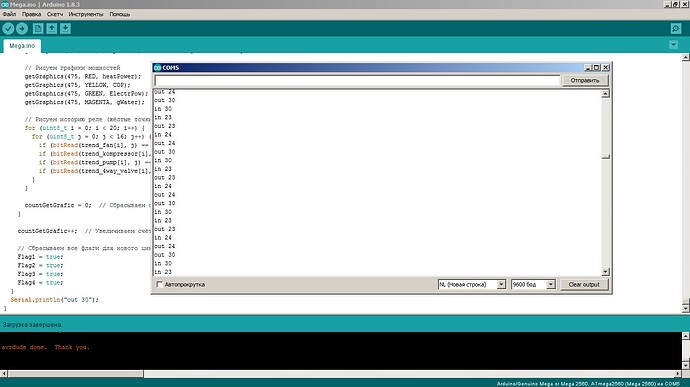690x387 pixels.
Task: Click the countGetGrafic = 0 code line
Action: 58,205
